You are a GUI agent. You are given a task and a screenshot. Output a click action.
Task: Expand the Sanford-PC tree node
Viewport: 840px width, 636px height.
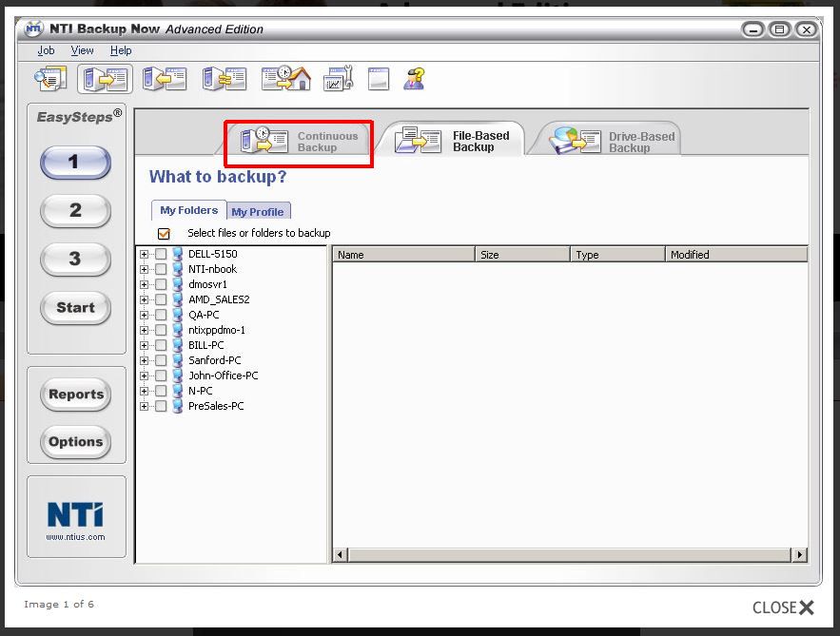144,361
